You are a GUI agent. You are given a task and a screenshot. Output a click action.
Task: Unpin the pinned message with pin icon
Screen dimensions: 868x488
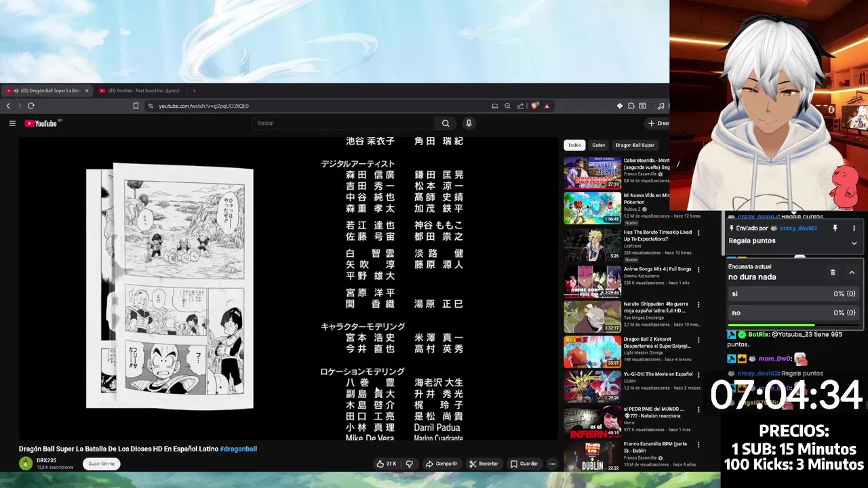click(835, 228)
